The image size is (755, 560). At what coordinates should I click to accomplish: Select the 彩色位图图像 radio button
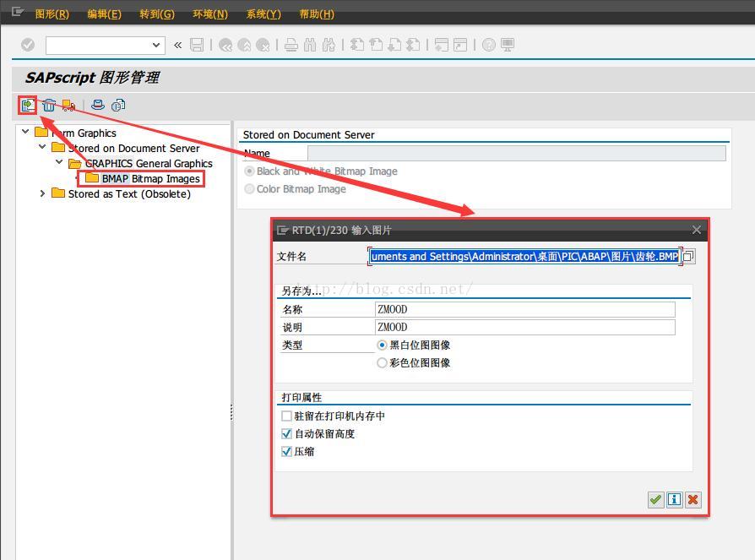point(382,362)
